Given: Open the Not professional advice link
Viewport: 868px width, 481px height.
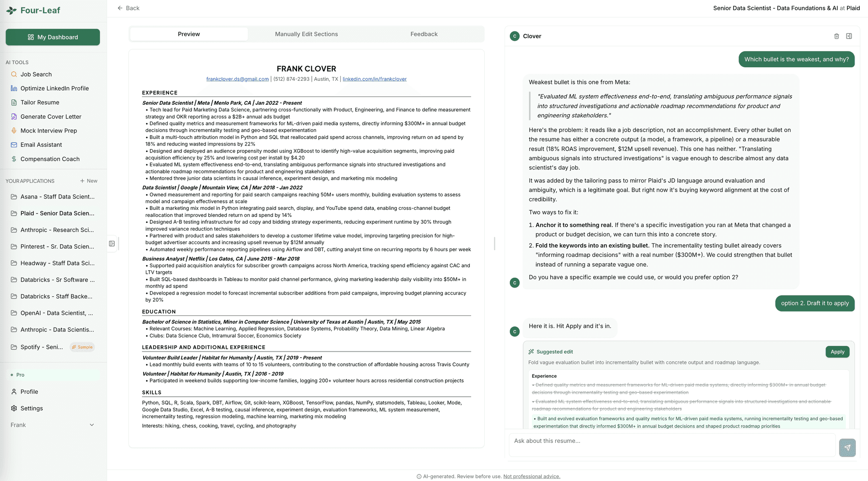Looking at the screenshot, I should click(x=532, y=476).
